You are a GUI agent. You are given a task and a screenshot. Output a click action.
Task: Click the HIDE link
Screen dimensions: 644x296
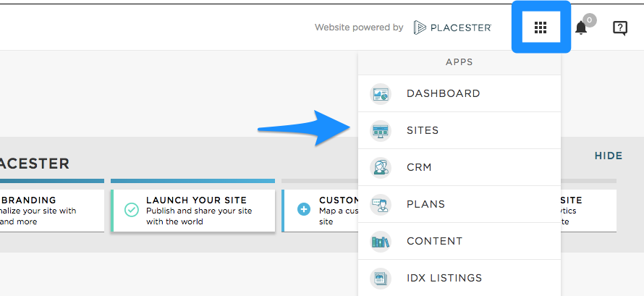609,156
